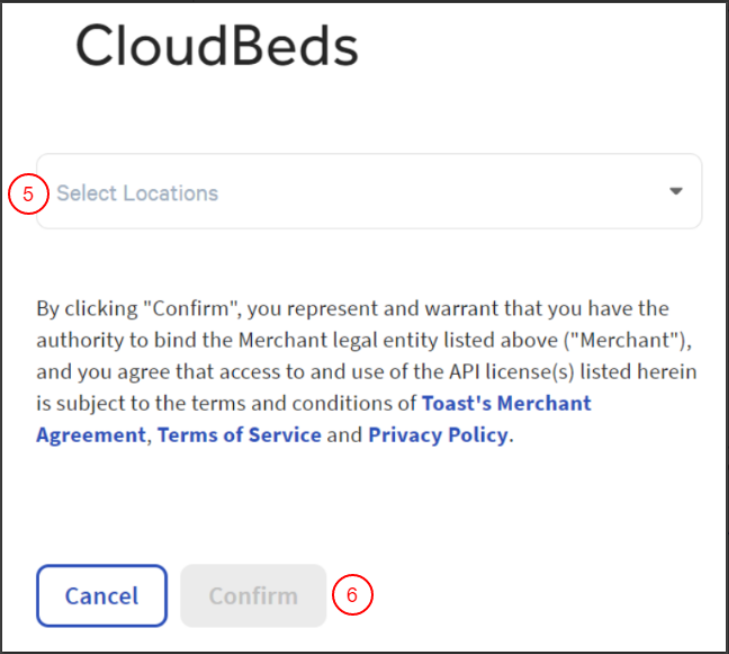Click the red step 6 marker

click(x=352, y=596)
